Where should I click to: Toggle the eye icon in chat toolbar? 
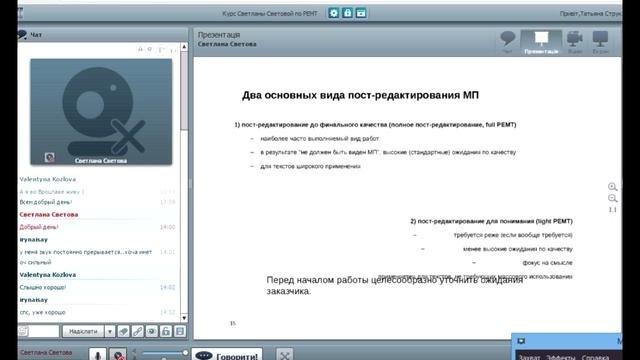click(x=151, y=331)
